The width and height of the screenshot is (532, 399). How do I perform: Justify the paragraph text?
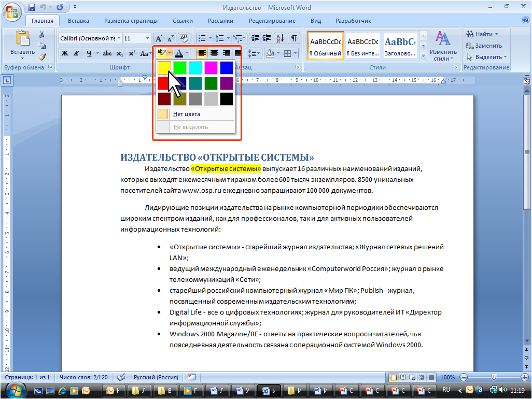[x=238, y=53]
